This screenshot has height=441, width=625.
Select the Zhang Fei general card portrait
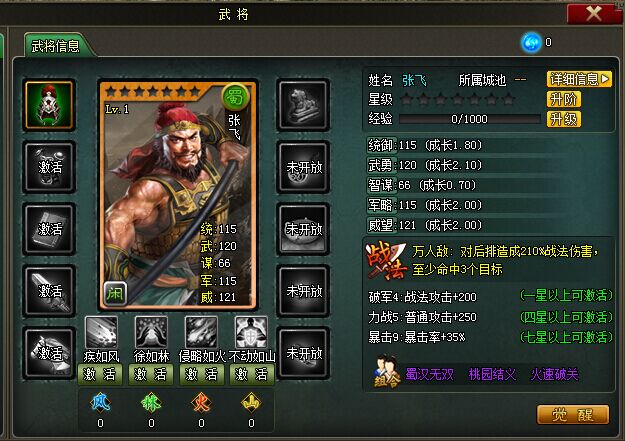178,195
